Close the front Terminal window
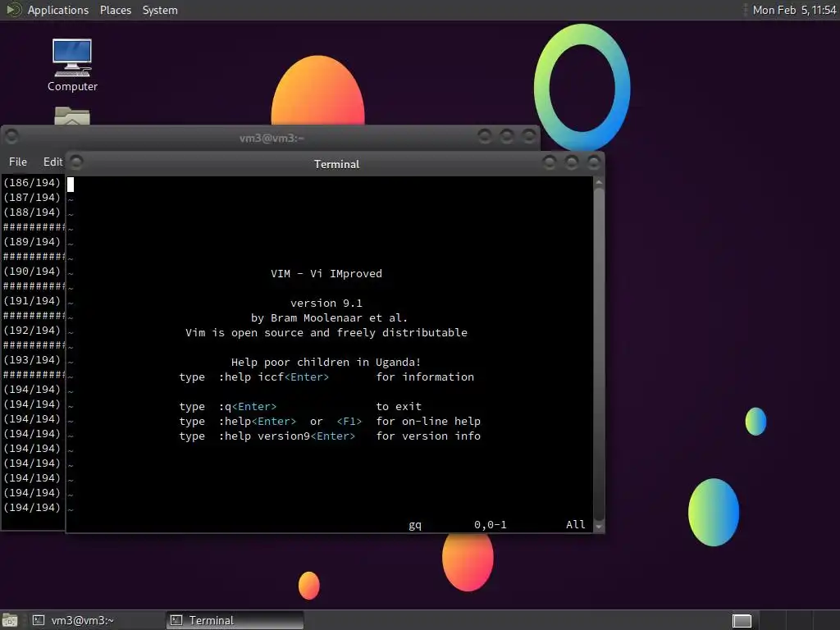The height and width of the screenshot is (630, 840). [594, 162]
